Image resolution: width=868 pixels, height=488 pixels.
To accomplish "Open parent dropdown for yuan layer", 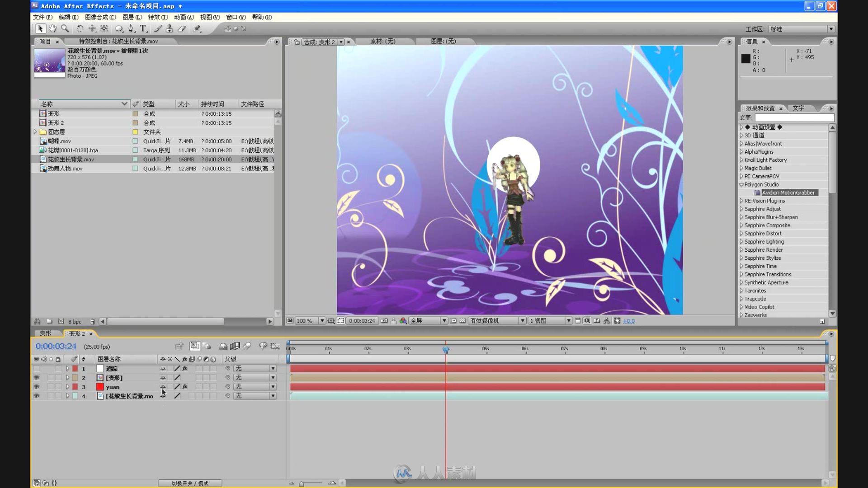I will (255, 387).
